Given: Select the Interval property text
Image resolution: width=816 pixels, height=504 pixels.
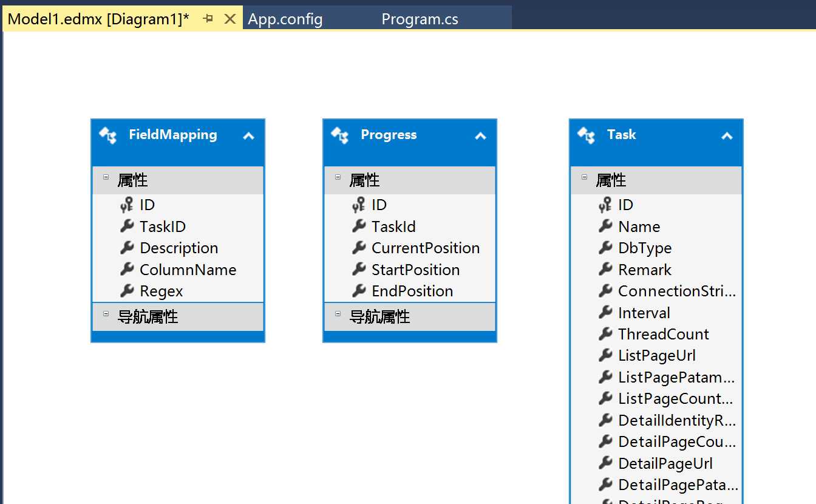Looking at the screenshot, I should (644, 313).
